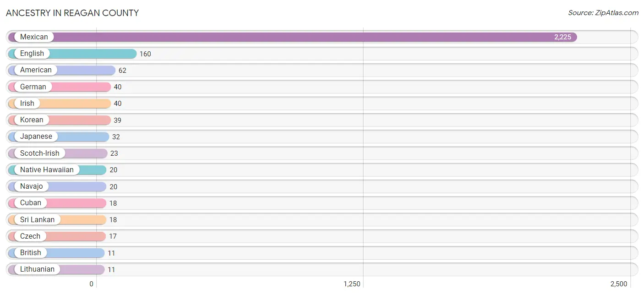644x295 pixels.
Task: Click the Japanese bar label
Action: [36, 137]
